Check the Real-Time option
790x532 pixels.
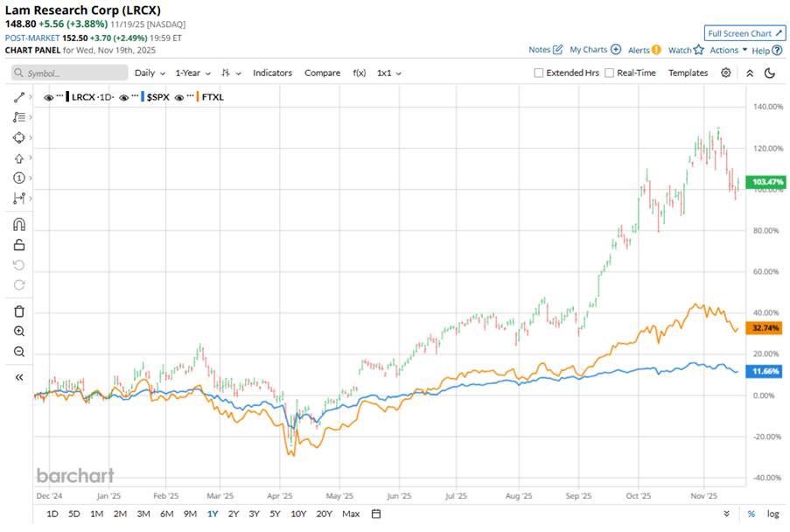pyautogui.click(x=610, y=73)
